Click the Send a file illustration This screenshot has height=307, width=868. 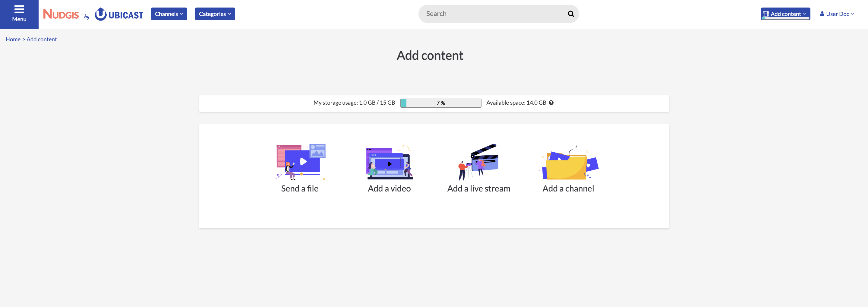coord(300,162)
